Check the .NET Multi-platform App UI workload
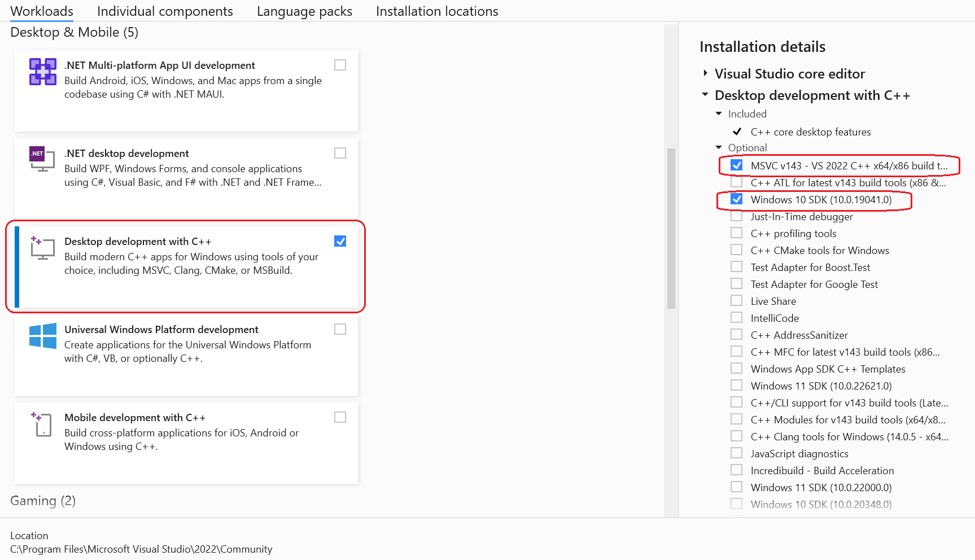The width and height of the screenshot is (975, 560). tap(340, 65)
